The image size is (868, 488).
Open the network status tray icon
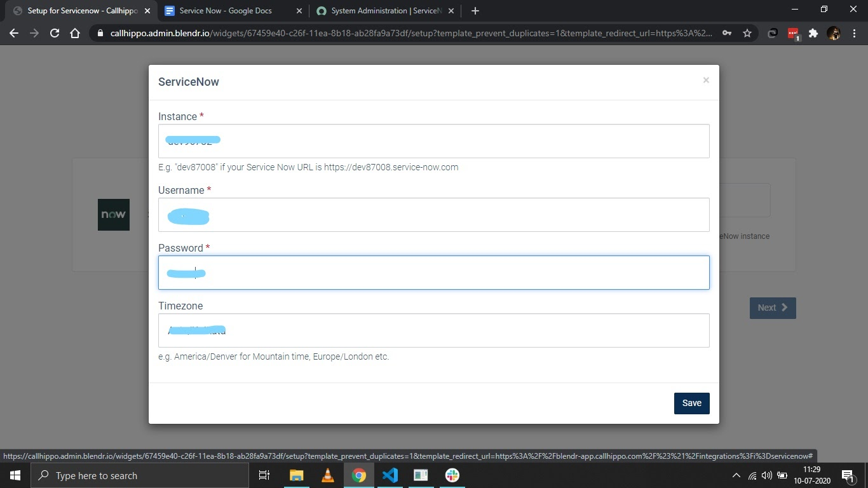click(752, 475)
